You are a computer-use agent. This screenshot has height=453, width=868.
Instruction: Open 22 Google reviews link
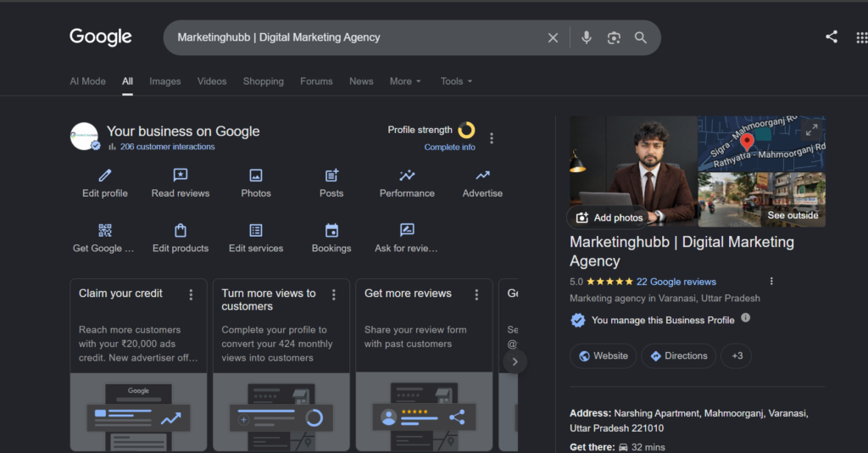(676, 282)
